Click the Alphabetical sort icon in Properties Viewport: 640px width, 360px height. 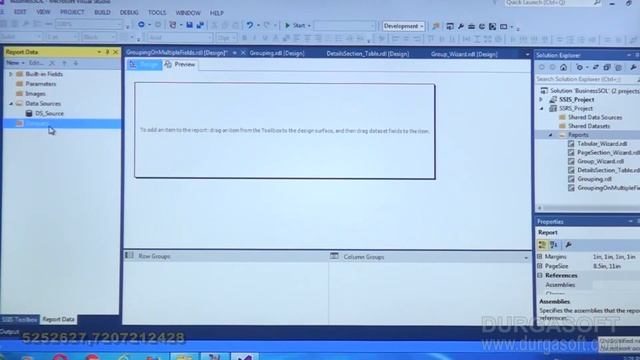coord(554,244)
